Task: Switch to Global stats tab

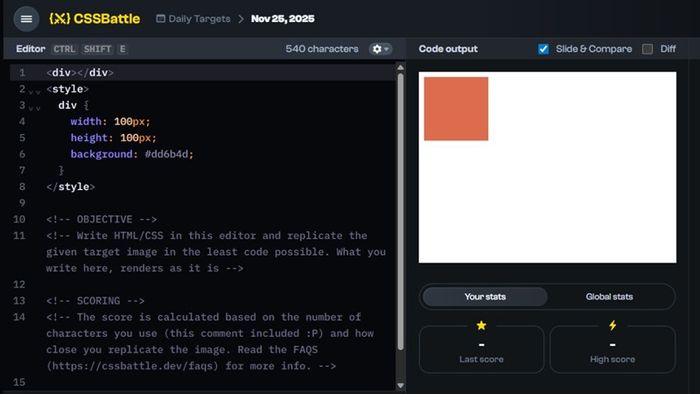Action: click(x=609, y=297)
